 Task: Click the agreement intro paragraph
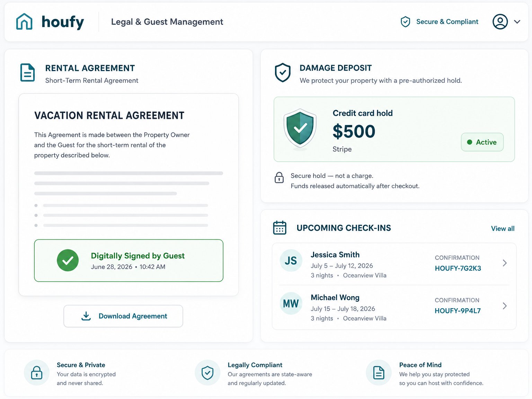(x=112, y=145)
